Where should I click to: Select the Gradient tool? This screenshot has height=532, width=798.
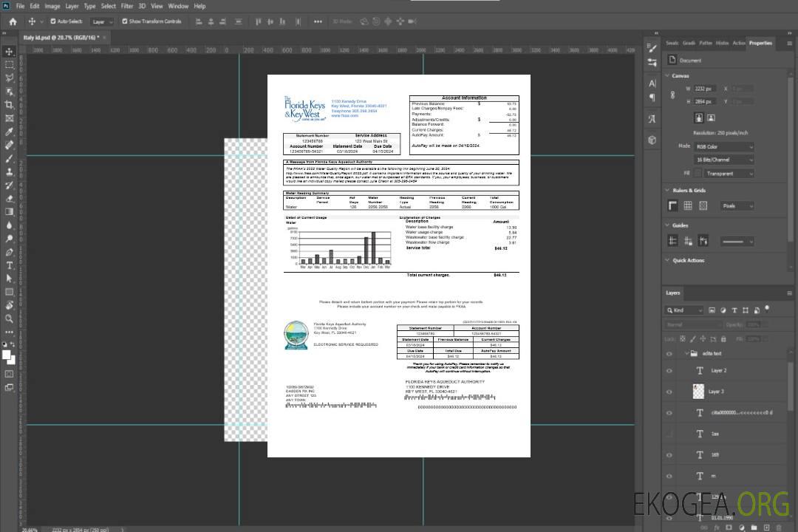point(9,212)
